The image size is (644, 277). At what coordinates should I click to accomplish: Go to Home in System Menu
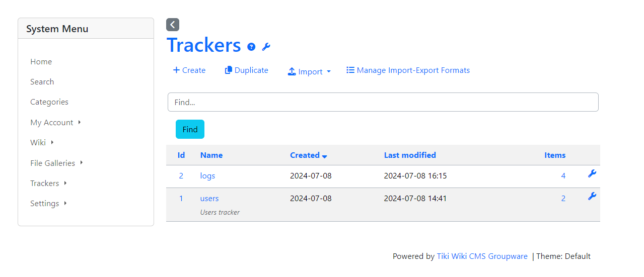pyautogui.click(x=41, y=61)
